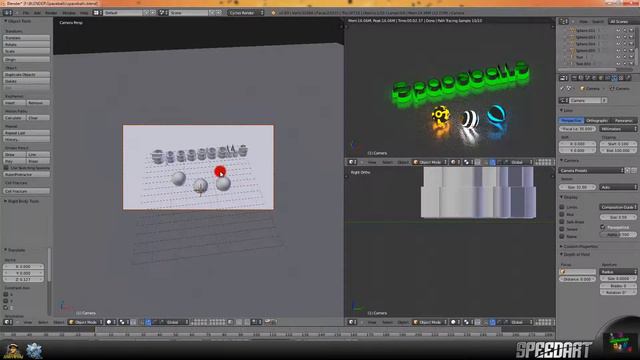
Task: Click the Passepartout Alpha slider
Action: pos(618,235)
